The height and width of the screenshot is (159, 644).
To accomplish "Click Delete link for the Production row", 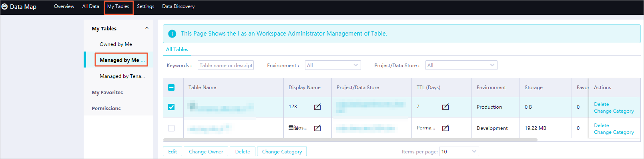I will click(601, 104).
